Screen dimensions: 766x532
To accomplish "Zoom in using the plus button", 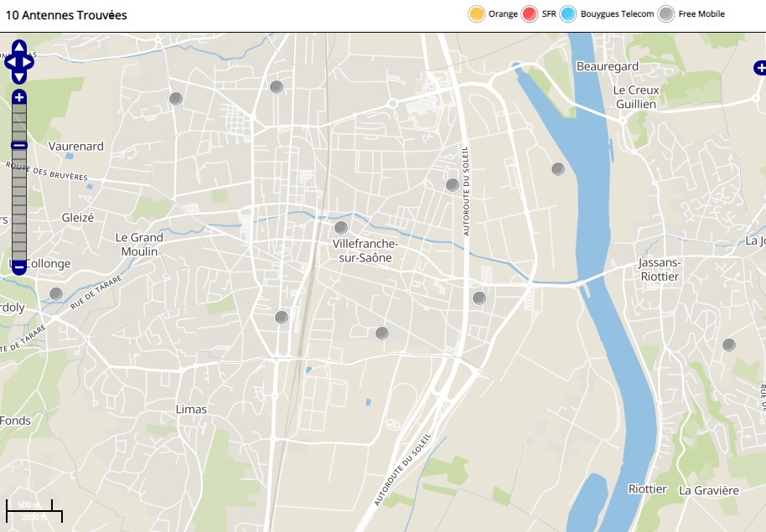I will 19,98.
